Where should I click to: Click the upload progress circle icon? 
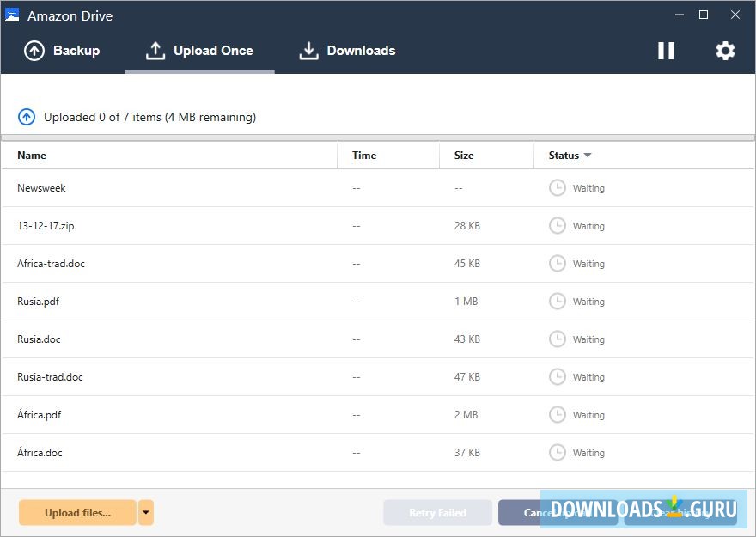tap(26, 117)
